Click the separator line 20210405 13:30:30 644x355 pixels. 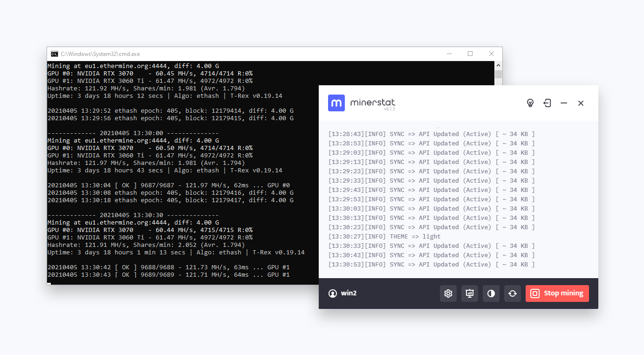(133, 215)
